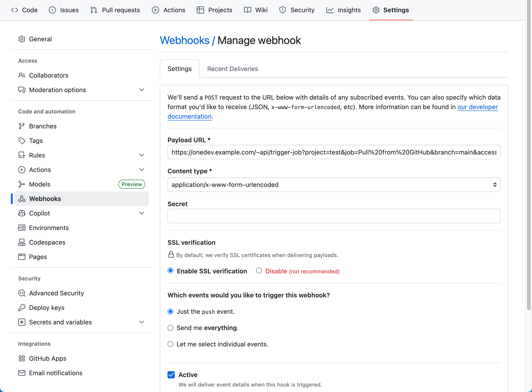Image resolution: width=532 pixels, height=392 pixels.
Task: Open the Pull requests repository tab
Action: point(115,10)
